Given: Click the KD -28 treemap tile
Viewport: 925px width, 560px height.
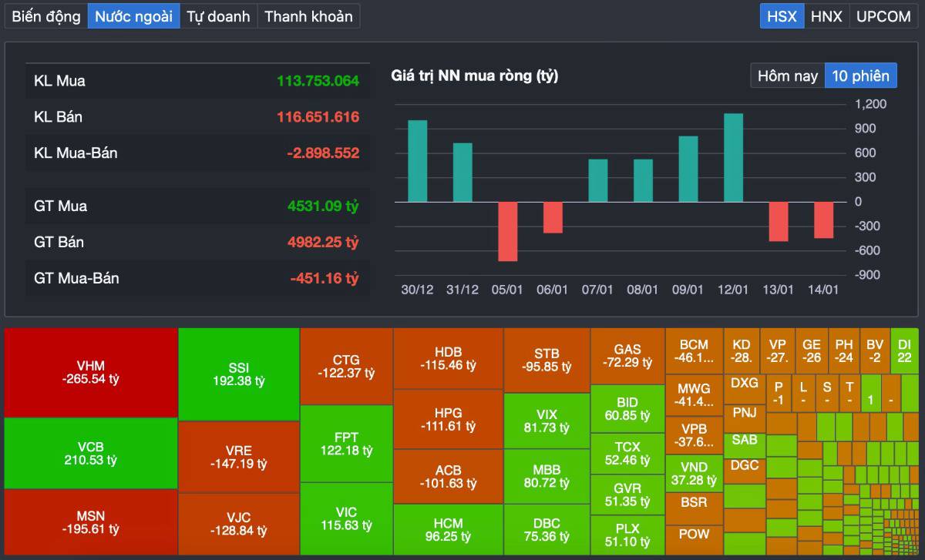Looking at the screenshot, I should click(x=742, y=351).
